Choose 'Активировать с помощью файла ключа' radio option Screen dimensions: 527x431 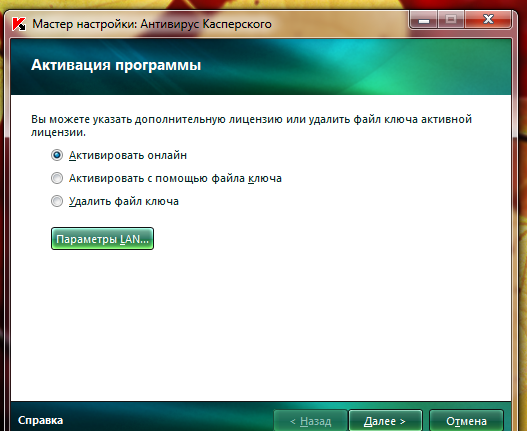[x=57, y=178]
